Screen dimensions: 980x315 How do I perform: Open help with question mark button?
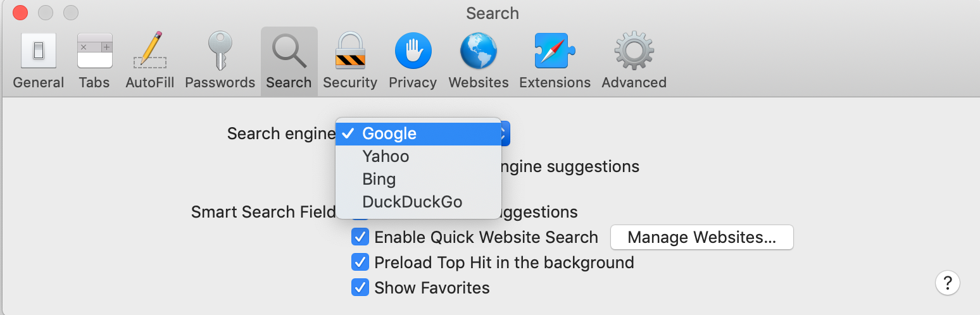tap(948, 282)
